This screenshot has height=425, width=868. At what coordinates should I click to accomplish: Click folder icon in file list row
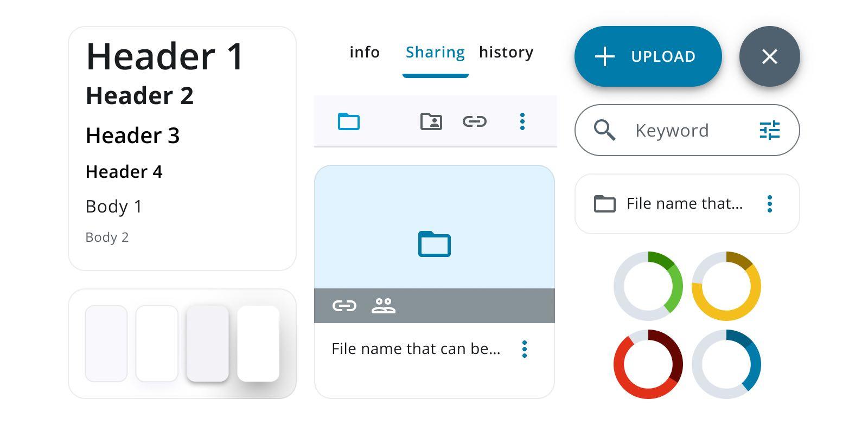pos(604,204)
